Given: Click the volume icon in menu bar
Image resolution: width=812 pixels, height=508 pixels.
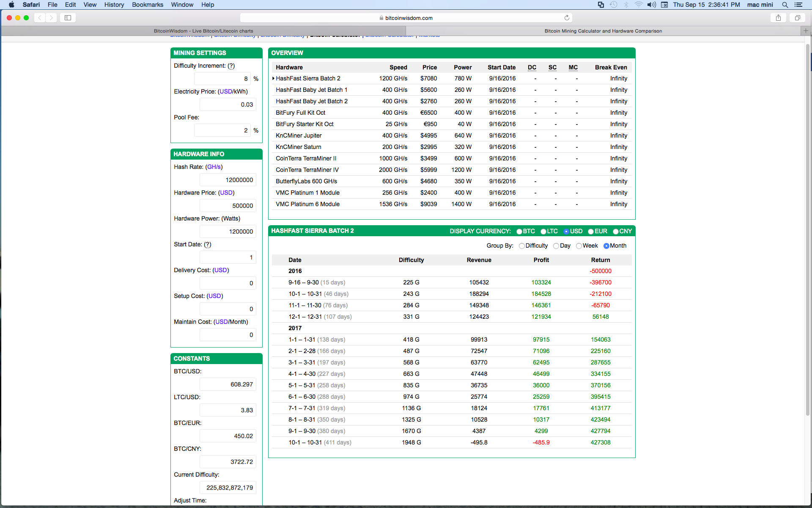Looking at the screenshot, I should pos(651,5).
